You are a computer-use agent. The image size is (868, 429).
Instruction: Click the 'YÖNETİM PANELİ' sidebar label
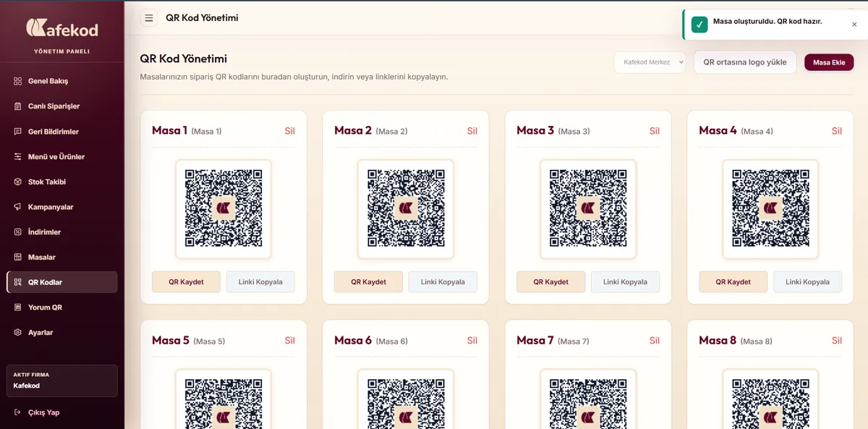tap(62, 51)
